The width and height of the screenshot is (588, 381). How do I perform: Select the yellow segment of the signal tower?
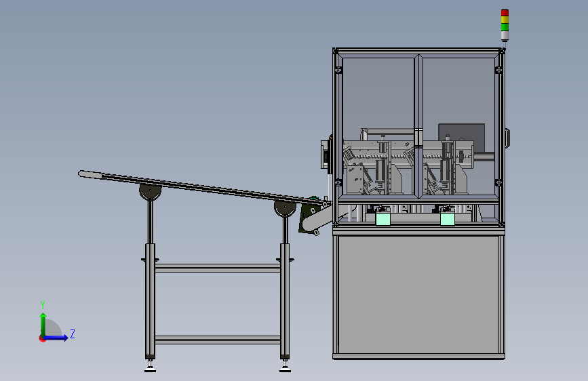tap(505, 20)
